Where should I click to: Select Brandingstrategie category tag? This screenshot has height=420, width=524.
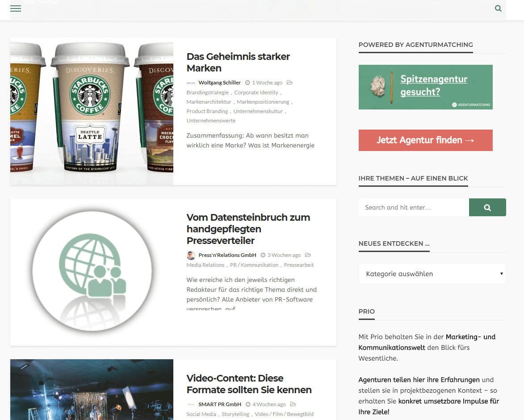pyautogui.click(x=208, y=92)
